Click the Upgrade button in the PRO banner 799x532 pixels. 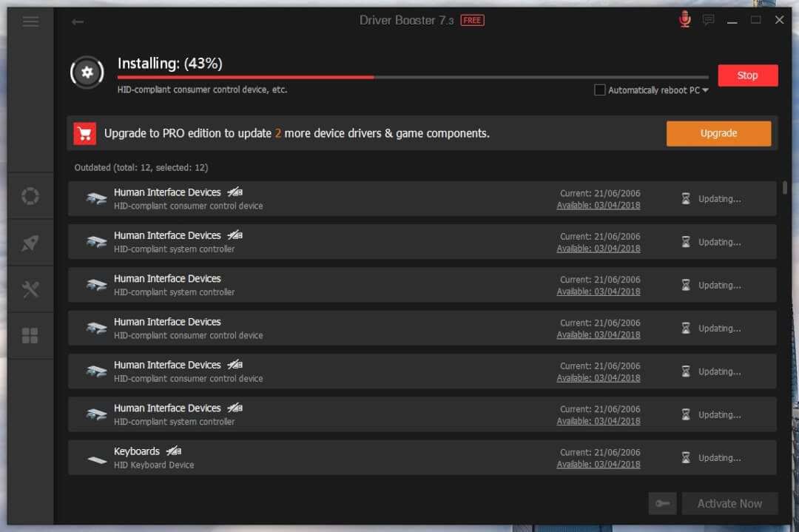[x=718, y=133]
